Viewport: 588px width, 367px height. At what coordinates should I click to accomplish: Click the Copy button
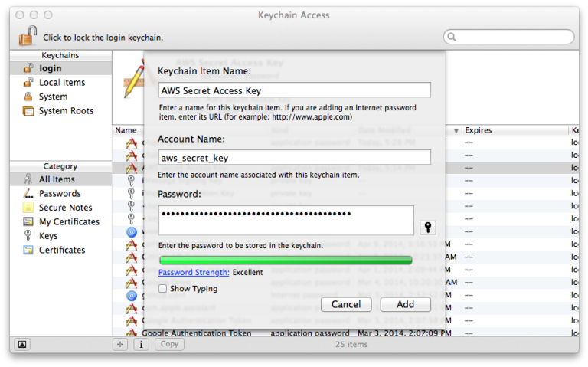click(x=169, y=344)
